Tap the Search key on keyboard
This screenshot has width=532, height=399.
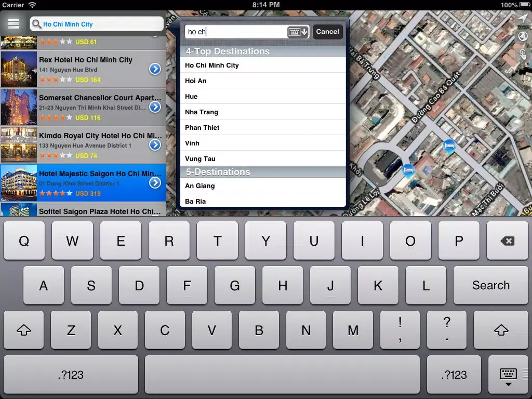tap(491, 285)
